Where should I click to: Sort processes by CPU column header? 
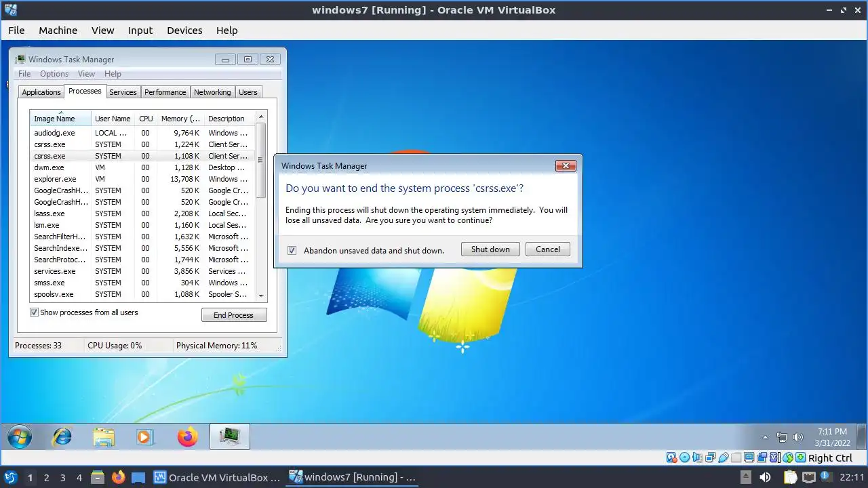click(146, 118)
